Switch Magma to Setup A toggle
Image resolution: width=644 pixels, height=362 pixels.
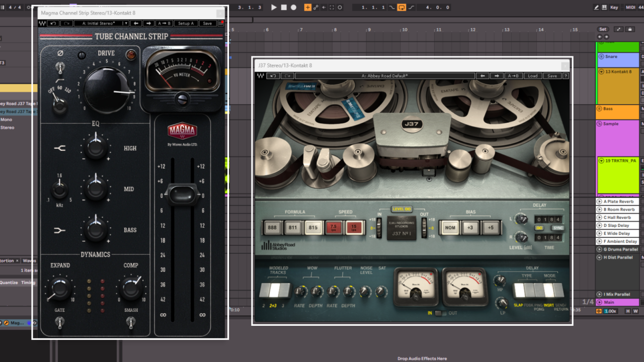click(x=185, y=24)
